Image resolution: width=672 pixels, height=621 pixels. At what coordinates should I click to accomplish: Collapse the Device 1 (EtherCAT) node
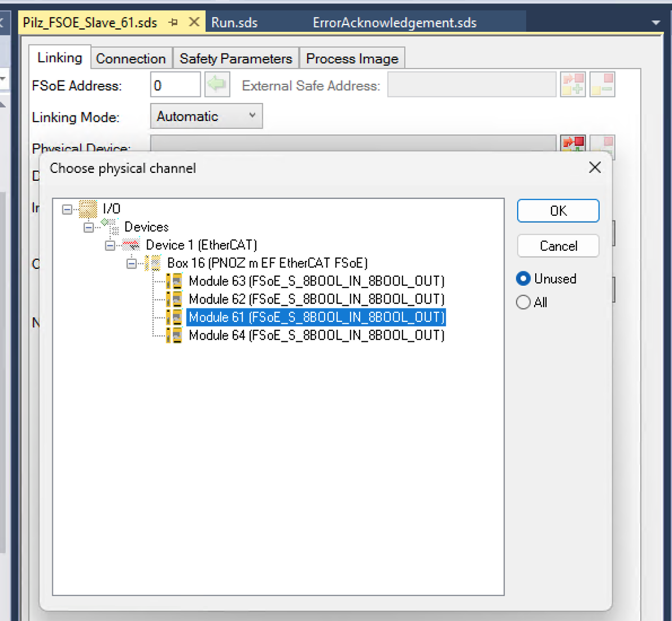[x=110, y=246]
